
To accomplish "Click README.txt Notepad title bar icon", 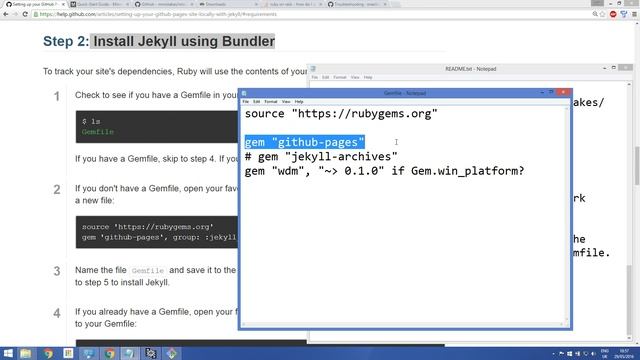I will coord(313,69).
